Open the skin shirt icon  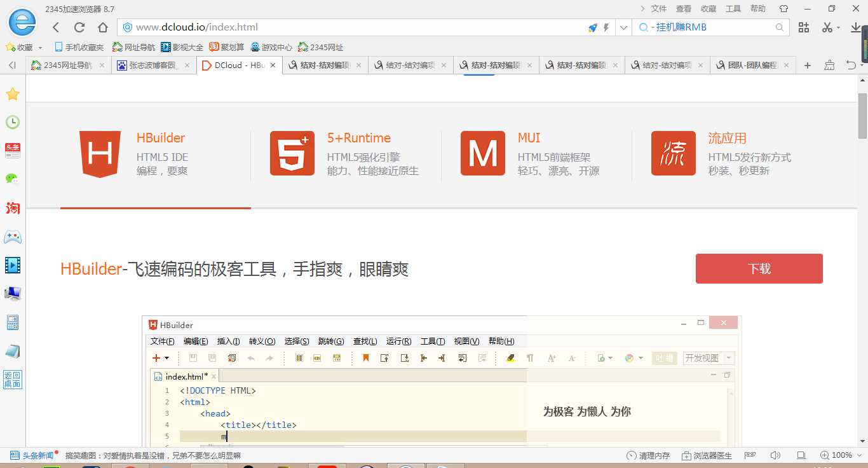coord(783,9)
